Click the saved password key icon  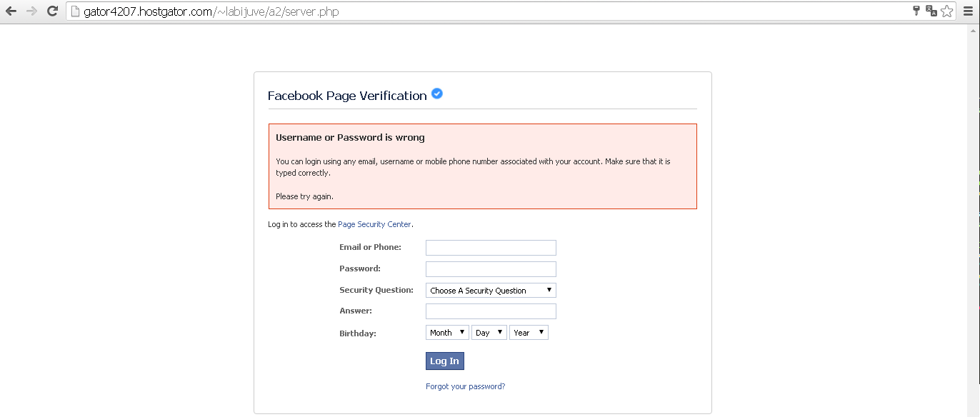(915, 11)
